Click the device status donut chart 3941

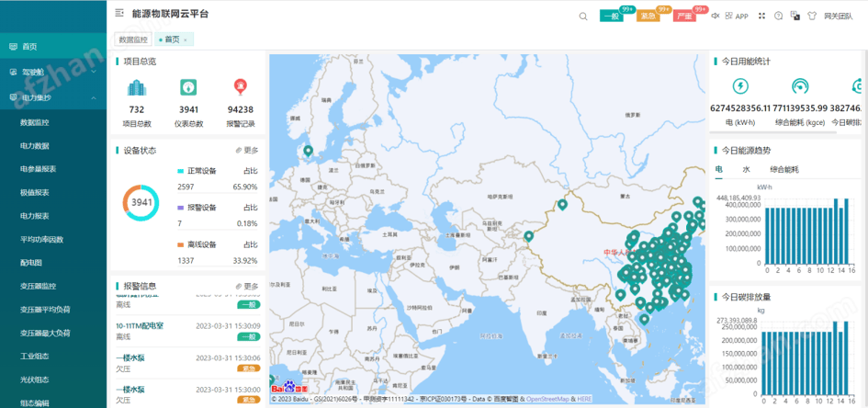[x=141, y=203]
